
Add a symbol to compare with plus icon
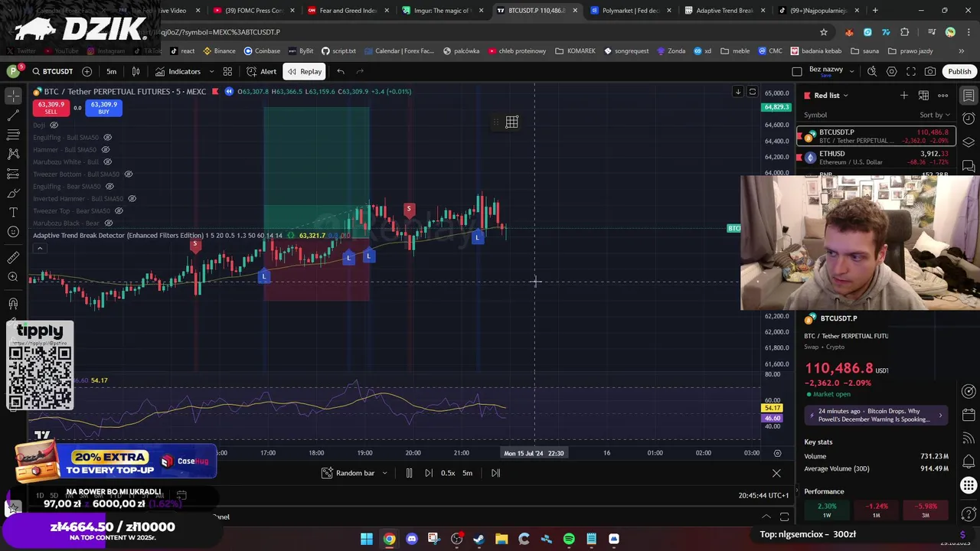(87, 71)
